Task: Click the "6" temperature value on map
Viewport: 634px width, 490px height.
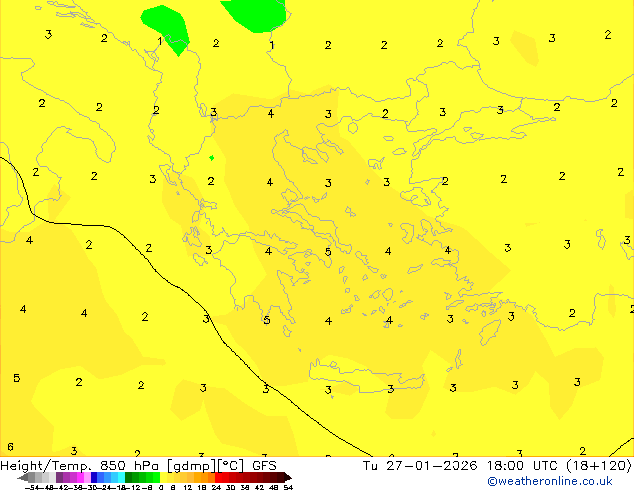Action: point(11,447)
